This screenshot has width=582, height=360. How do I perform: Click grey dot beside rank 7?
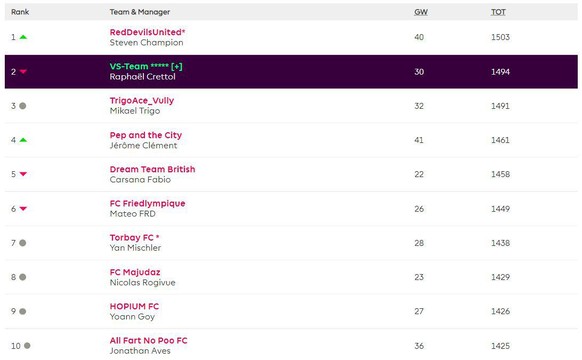pos(23,243)
